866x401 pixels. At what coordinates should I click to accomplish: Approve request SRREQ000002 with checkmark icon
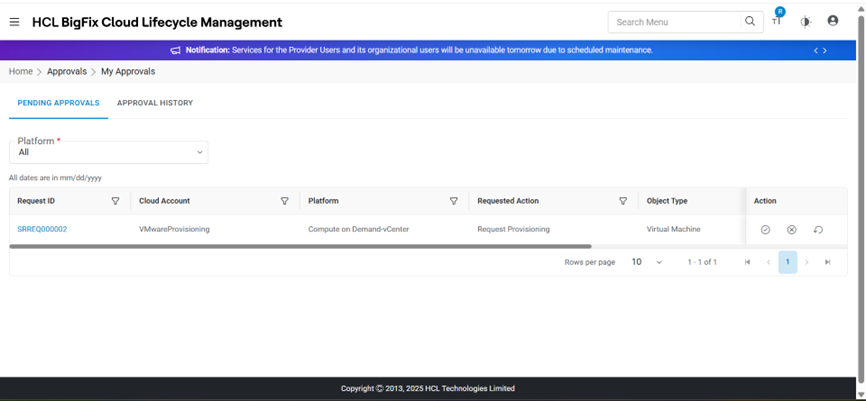click(x=765, y=229)
